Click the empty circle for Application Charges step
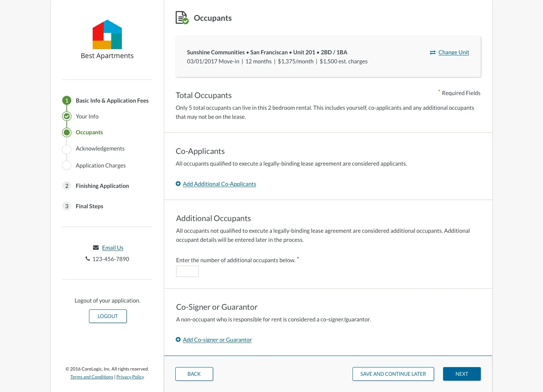The image size is (543, 392). [x=67, y=165]
